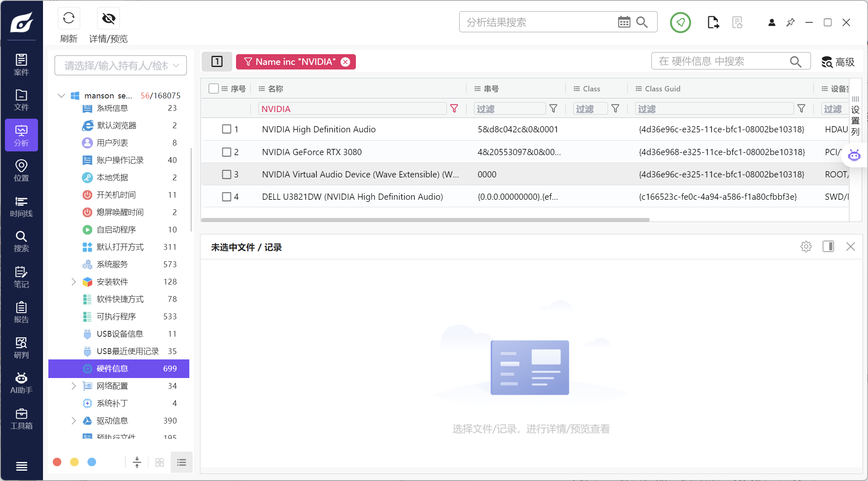Switch to list view icon at bottom
Screen dimensions: 868x481
point(181,462)
